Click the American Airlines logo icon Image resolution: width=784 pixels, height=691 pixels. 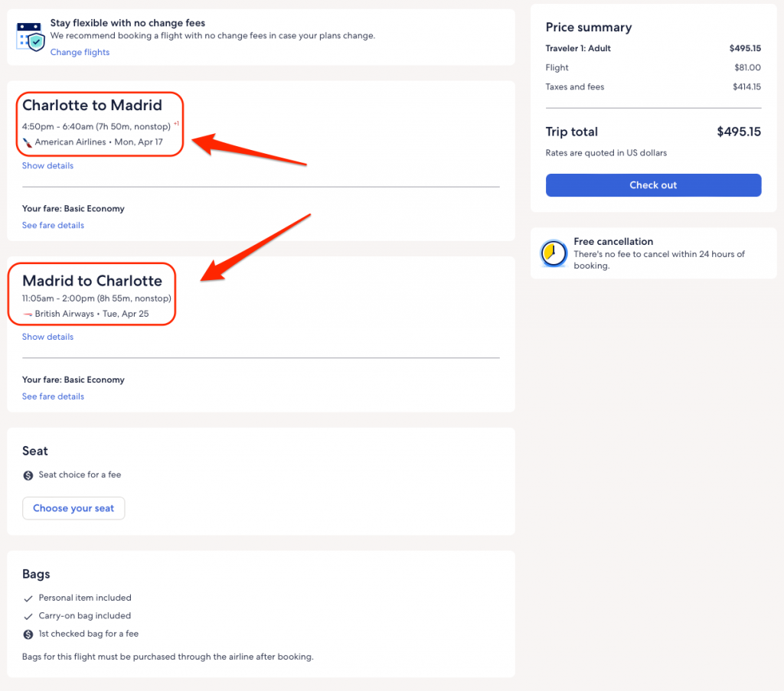(x=28, y=142)
